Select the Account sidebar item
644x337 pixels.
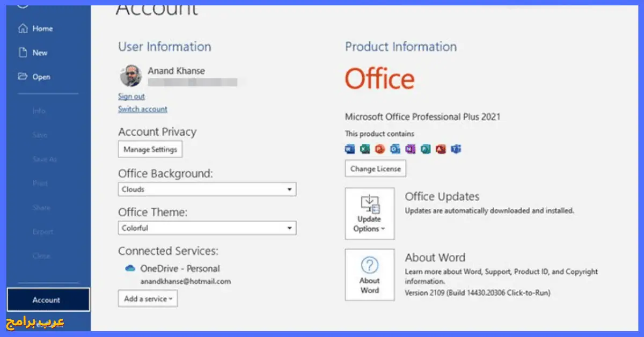pos(48,300)
